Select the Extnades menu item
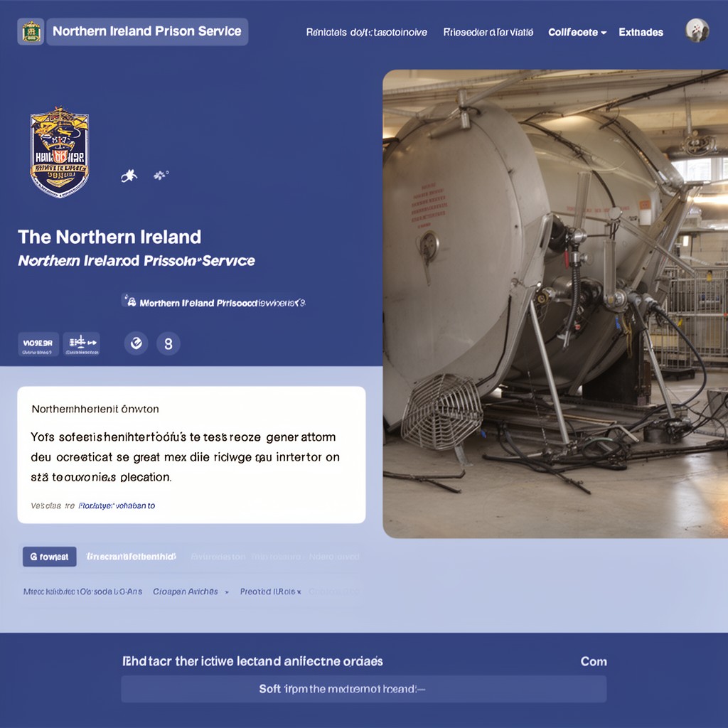The image size is (728, 728). pos(641,33)
